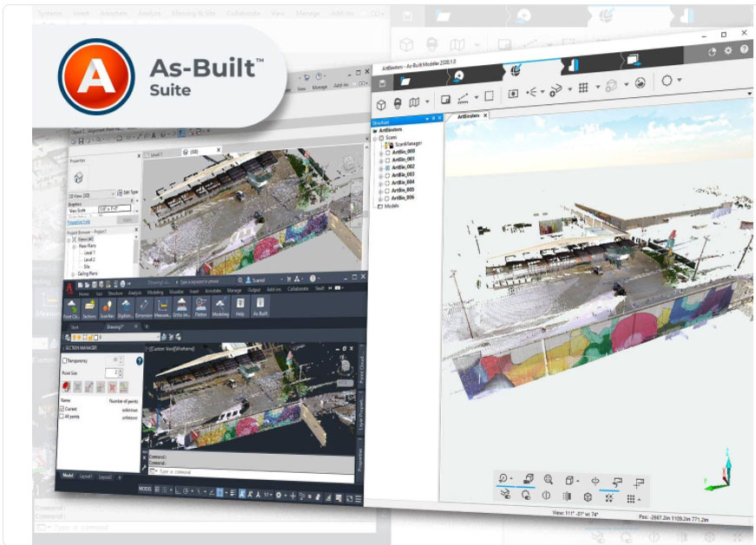
Task: Click the Flatten ribbon button in AutoCAD
Action: [201, 307]
